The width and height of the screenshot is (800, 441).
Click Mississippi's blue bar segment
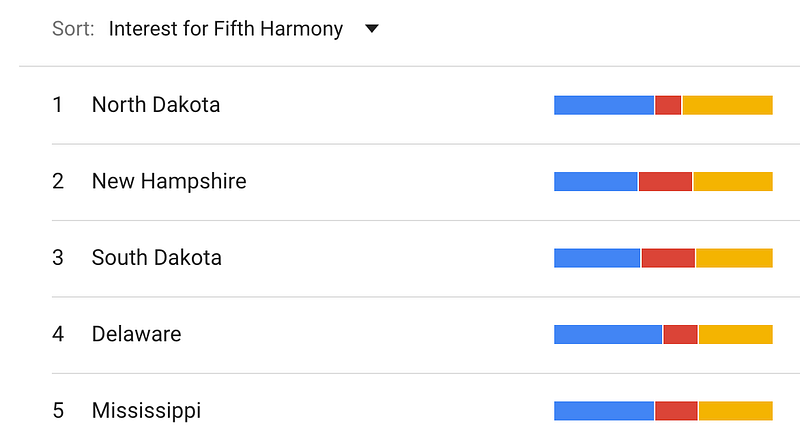coord(604,410)
